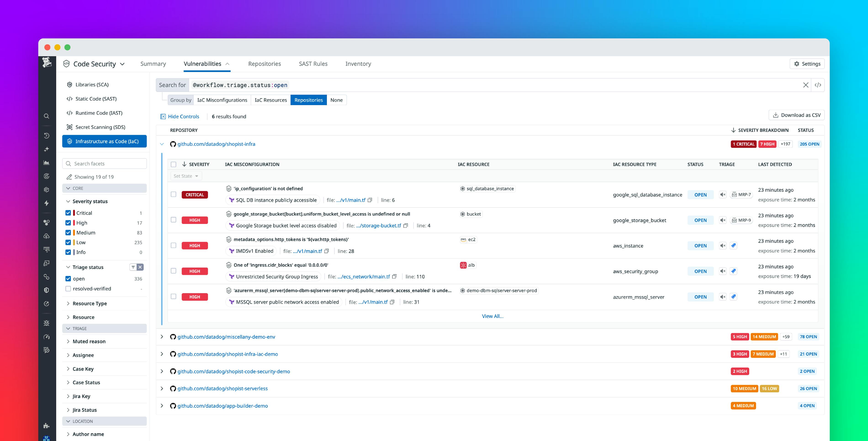This screenshot has width=868, height=441.
Task: Click the View All link for shopist-infra
Action: pos(492,316)
